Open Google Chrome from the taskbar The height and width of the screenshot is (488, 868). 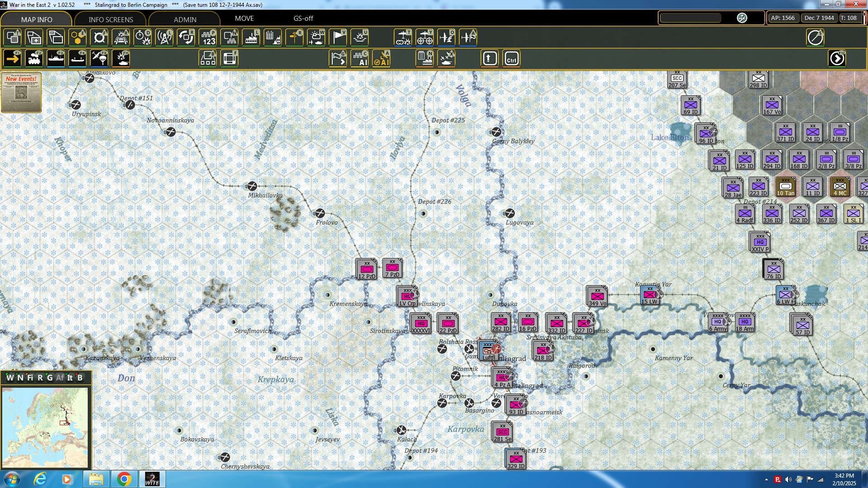click(124, 479)
